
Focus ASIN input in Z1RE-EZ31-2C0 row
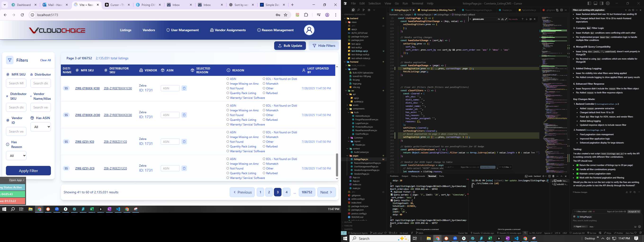(x=170, y=169)
